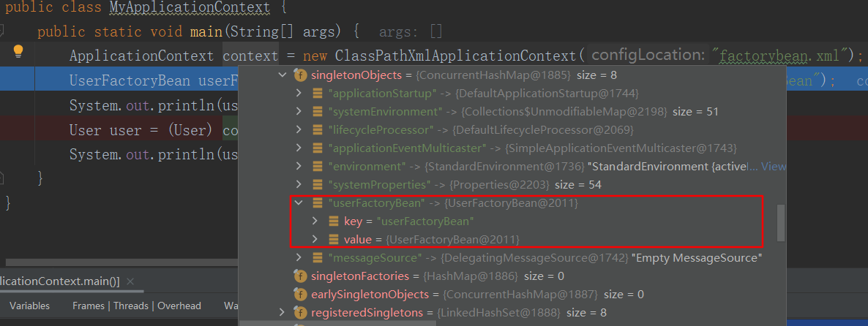
Task: Click the icon beside value = {UserFactoryBean@2011}
Action: (334, 239)
